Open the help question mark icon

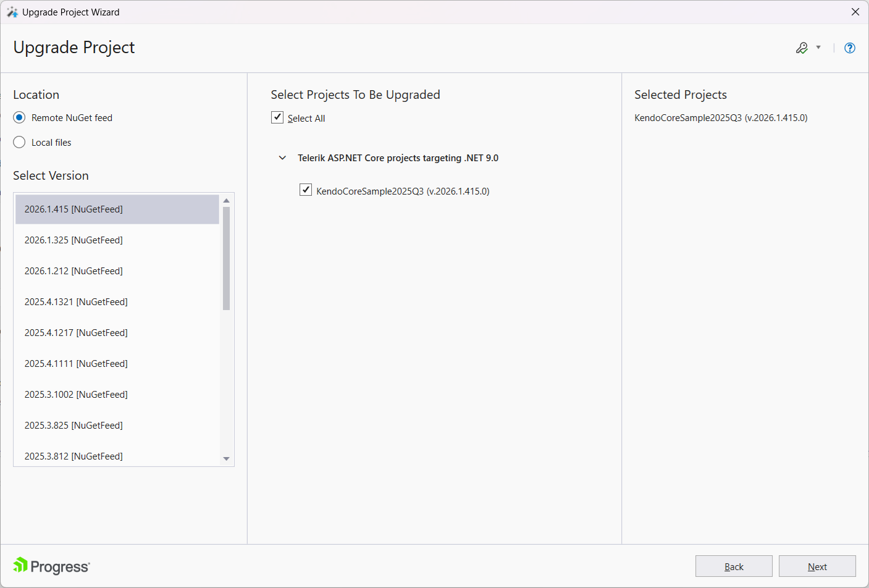click(x=850, y=48)
